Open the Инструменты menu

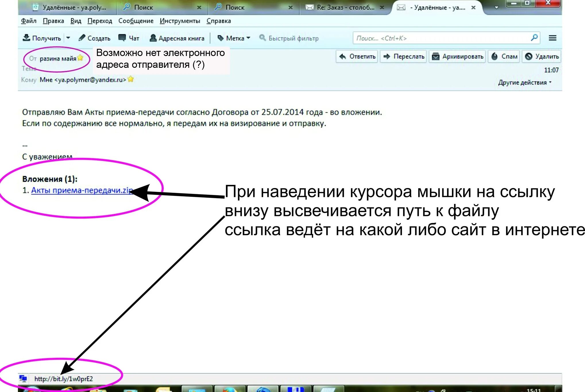point(180,21)
